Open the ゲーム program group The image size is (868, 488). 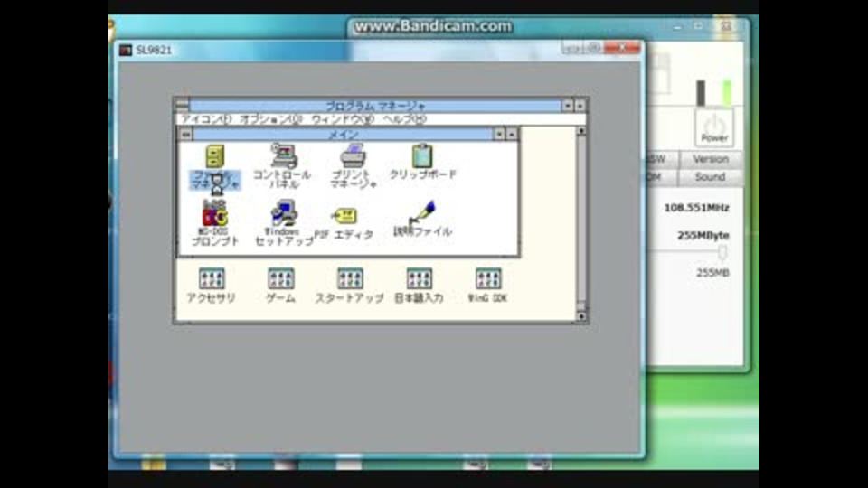pos(280,286)
